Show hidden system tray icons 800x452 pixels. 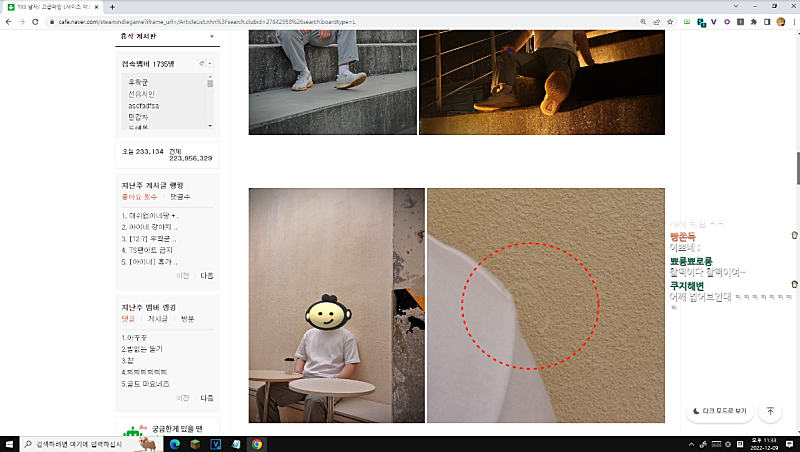[x=691, y=444]
